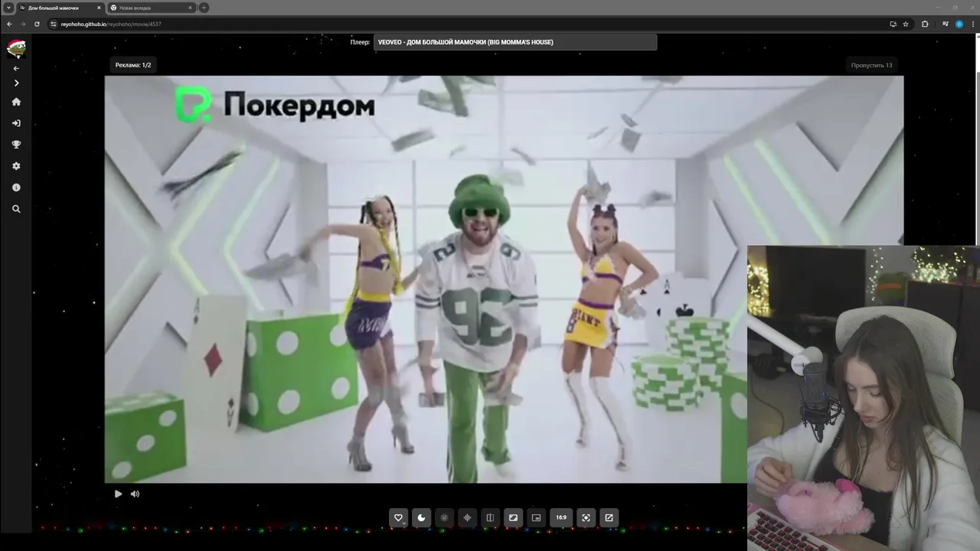The height and width of the screenshot is (551, 980).
Task: Go forward with browser forward arrow
Action: [23, 24]
